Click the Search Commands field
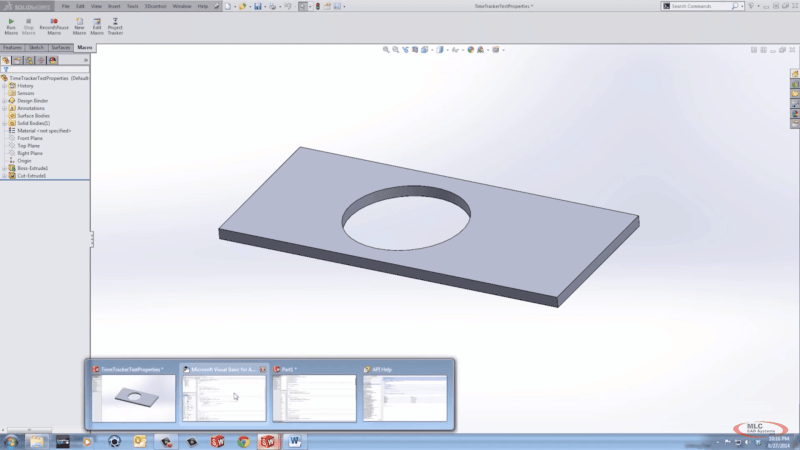Screen dimensions: 800x450 coord(702,6)
